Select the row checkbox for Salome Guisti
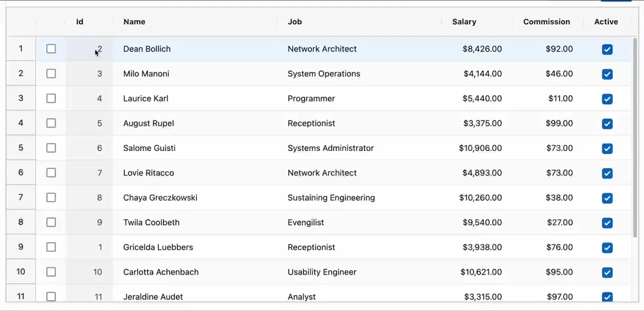644x311 pixels. click(x=51, y=148)
